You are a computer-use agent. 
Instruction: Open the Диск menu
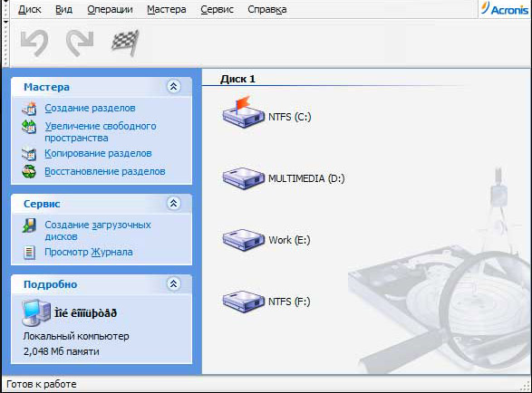[30, 9]
